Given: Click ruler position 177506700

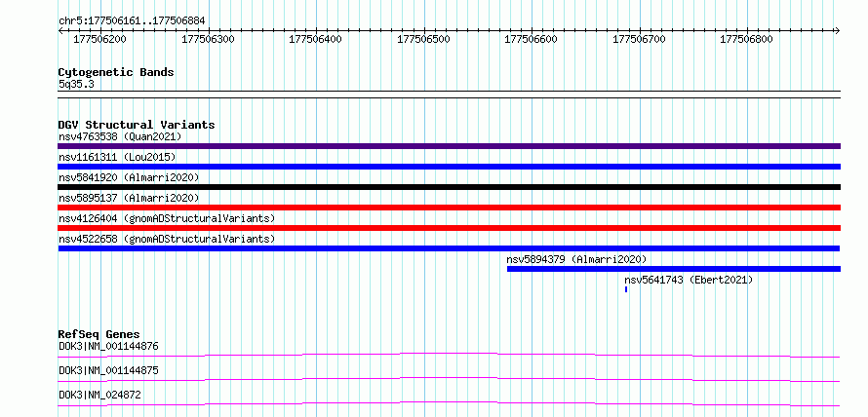Looking at the screenshot, I should [640, 39].
